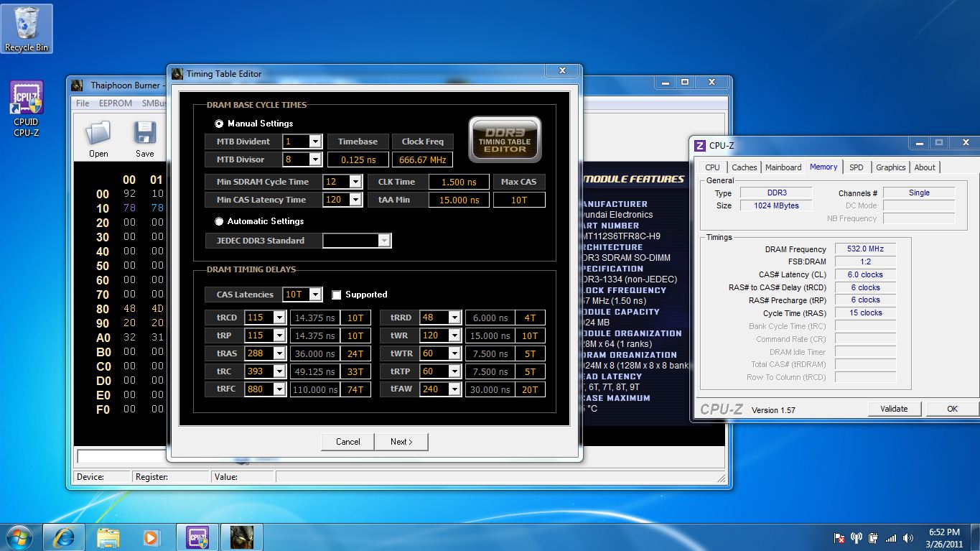Switch to Thaiphoon Burner taskbar button
Viewport: 980px width, 551px height.
click(x=241, y=537)
